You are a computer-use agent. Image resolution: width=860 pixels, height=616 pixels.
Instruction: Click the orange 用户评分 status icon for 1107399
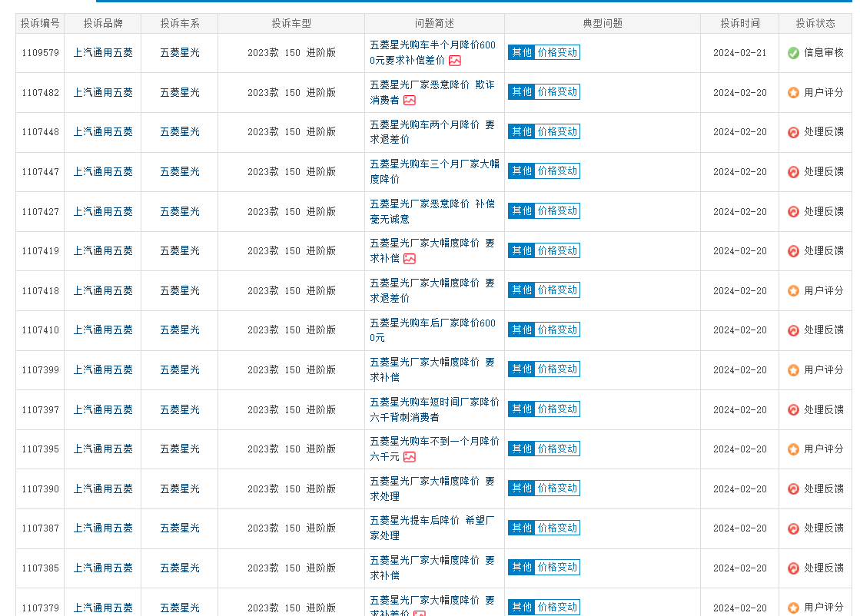793,370
